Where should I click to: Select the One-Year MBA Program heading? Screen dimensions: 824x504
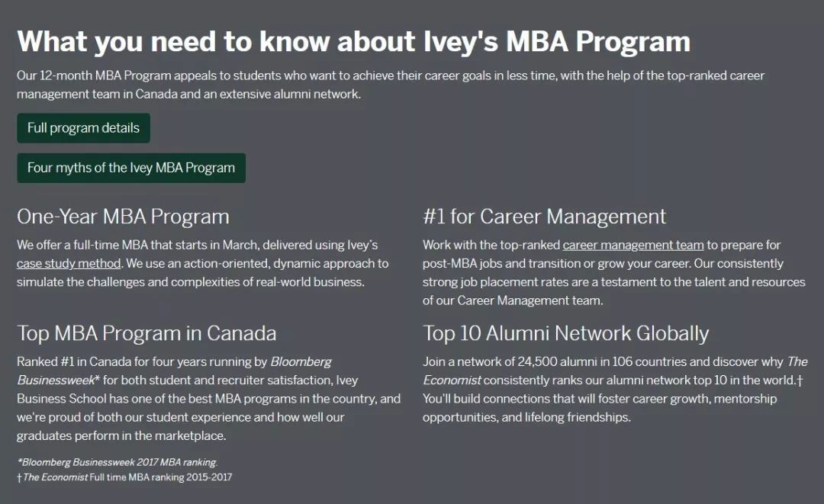tap(123, 217)
